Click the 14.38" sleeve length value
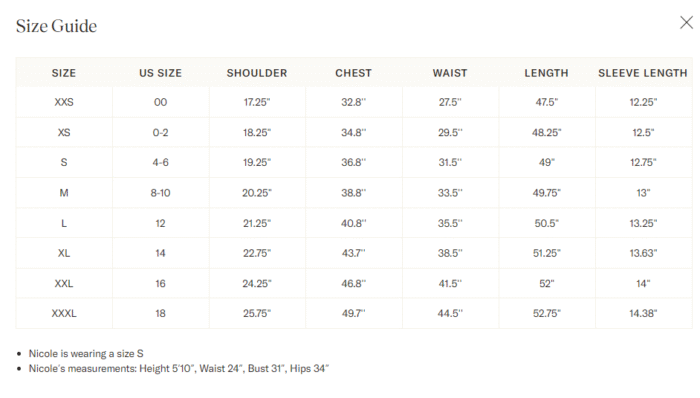700x398 pixels. pyautogui.click(x=643, y=314)
